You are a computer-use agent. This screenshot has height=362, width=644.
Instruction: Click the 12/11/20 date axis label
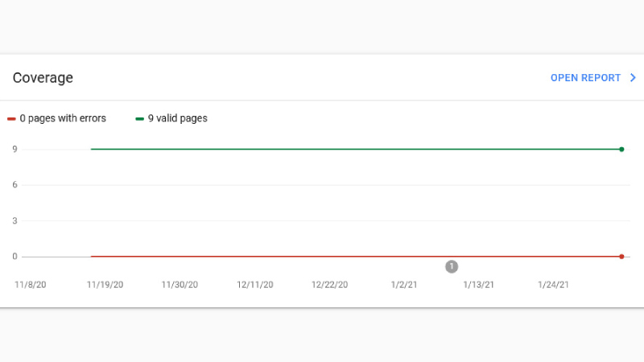coord(255,285)
